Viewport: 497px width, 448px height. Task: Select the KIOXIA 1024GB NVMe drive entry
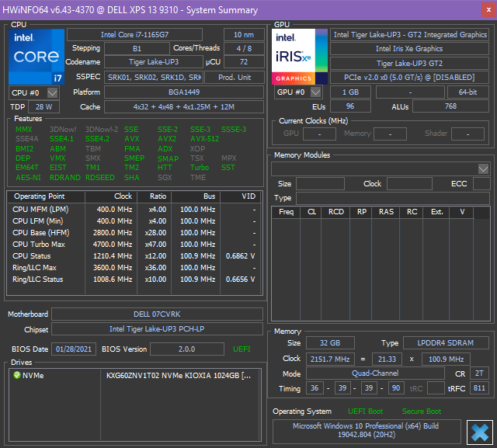(x=178, y=376)
